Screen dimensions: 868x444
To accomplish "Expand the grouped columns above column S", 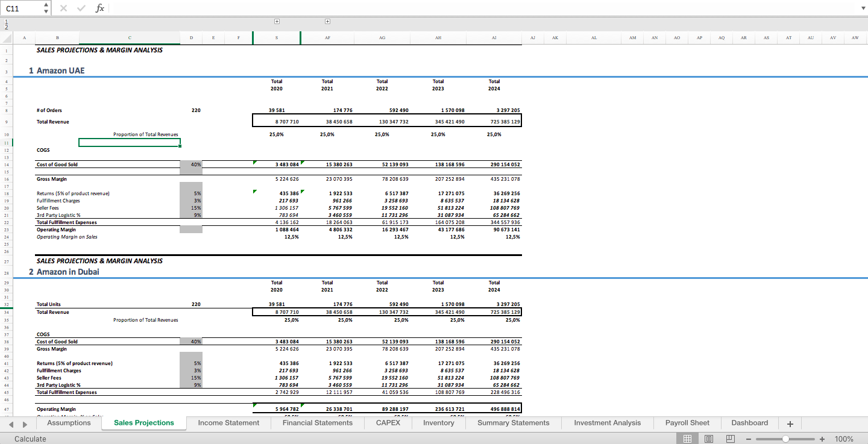I will (277, 22).
